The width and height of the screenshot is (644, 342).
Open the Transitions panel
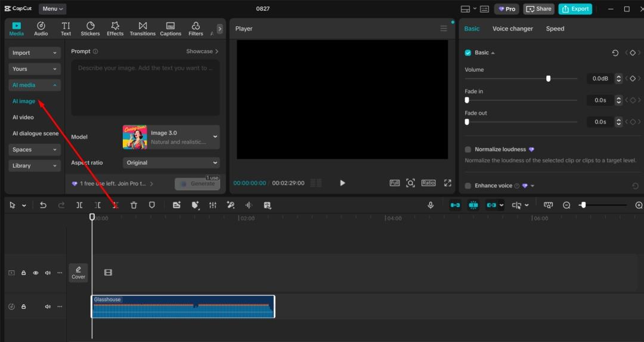143,29
